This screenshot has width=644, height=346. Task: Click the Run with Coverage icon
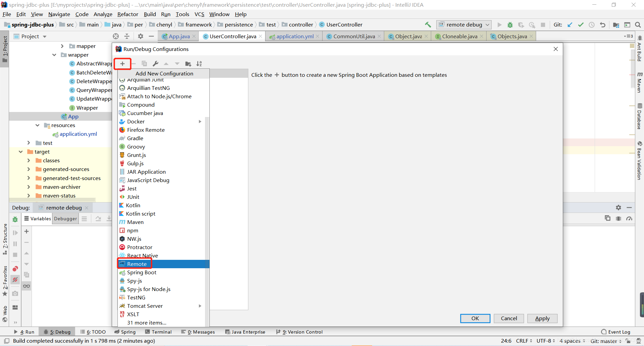(x=521, y=25)
